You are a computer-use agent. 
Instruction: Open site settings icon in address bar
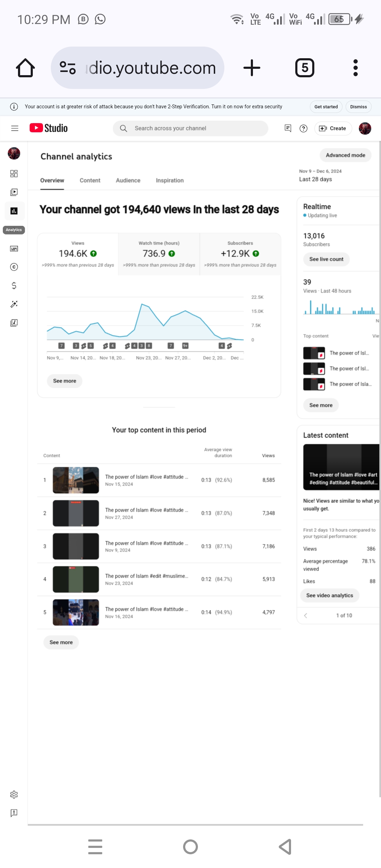[x=68, y=68]
